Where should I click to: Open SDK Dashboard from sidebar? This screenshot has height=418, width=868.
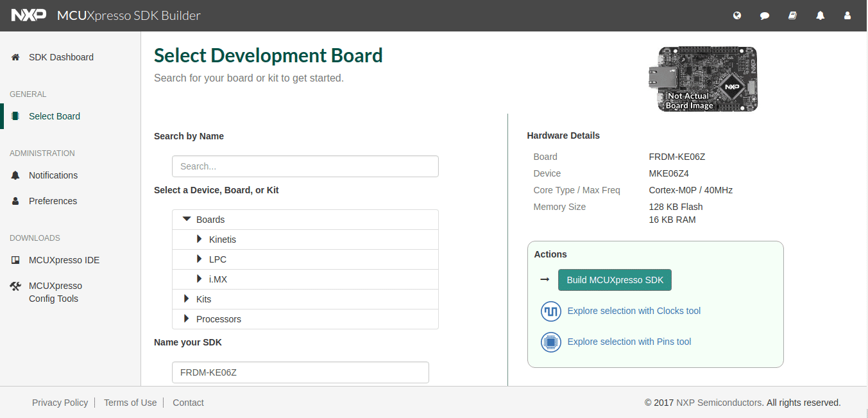[x=61, y=57]
